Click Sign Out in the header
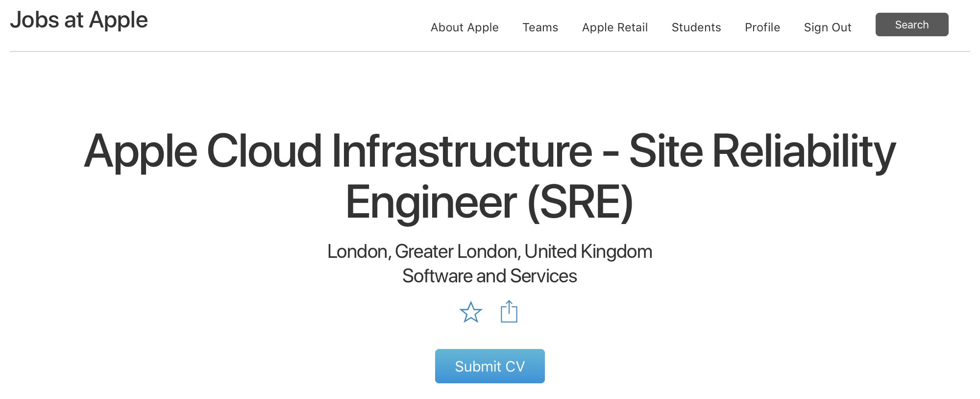The width and height of the screenshot is (980, 399). (828, 27)
